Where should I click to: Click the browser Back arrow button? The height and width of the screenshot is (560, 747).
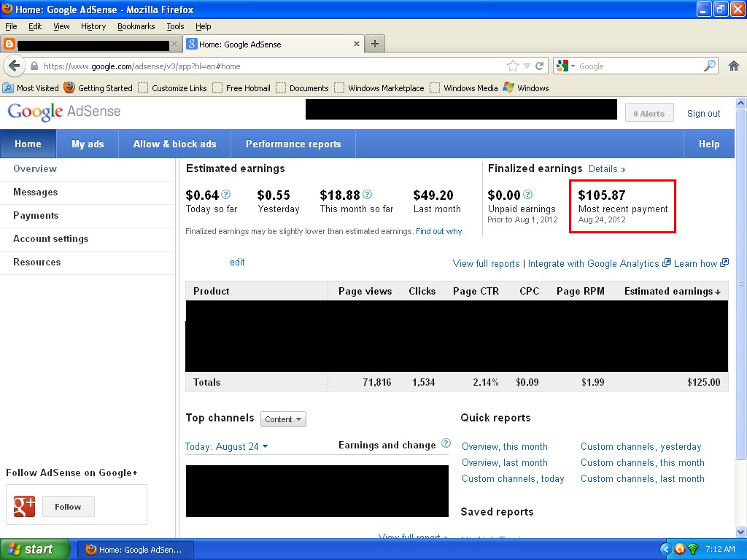[15, 66]
